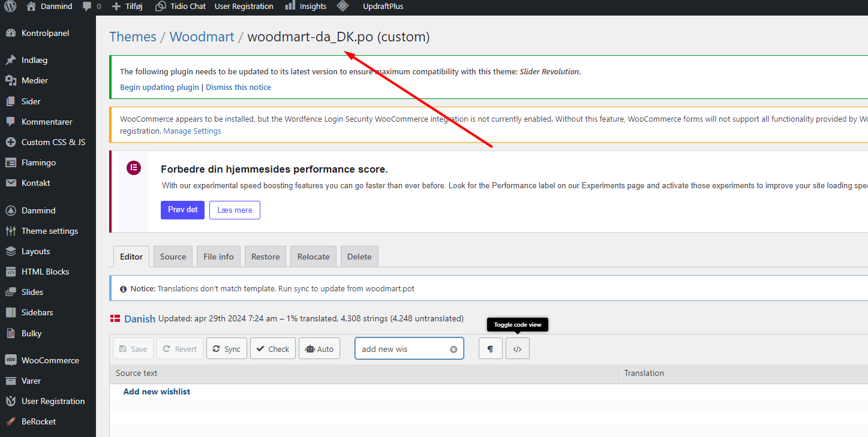Switch to the Source tab
This screenshot has height=437, width=868.
173,257
